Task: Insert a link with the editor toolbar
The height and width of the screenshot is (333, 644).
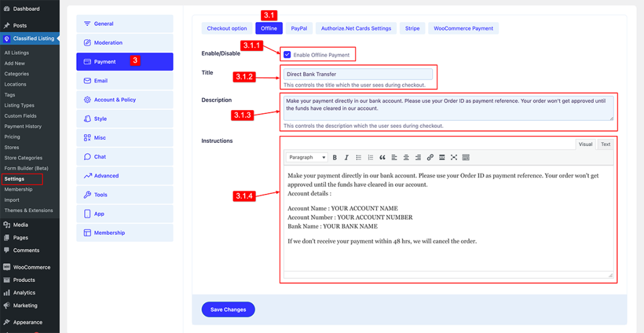Action: coord(430,157)
